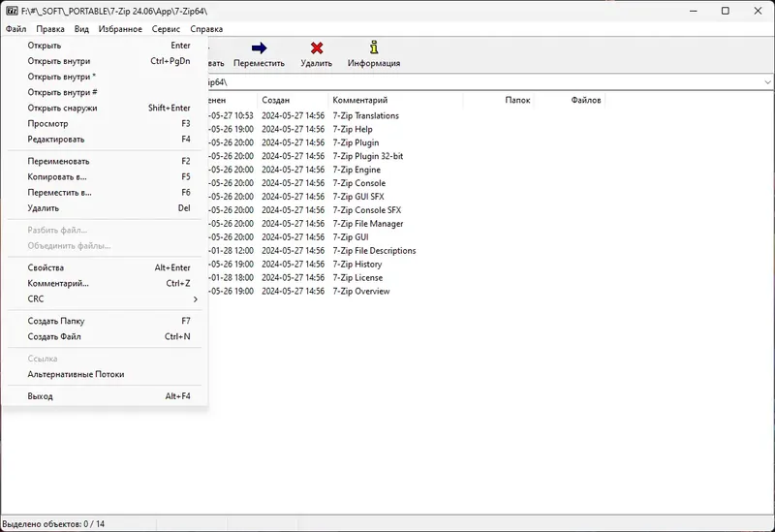The width and height of the screenshot is (775, 532).
Task: Open the Правка menu
Action: 50,29
